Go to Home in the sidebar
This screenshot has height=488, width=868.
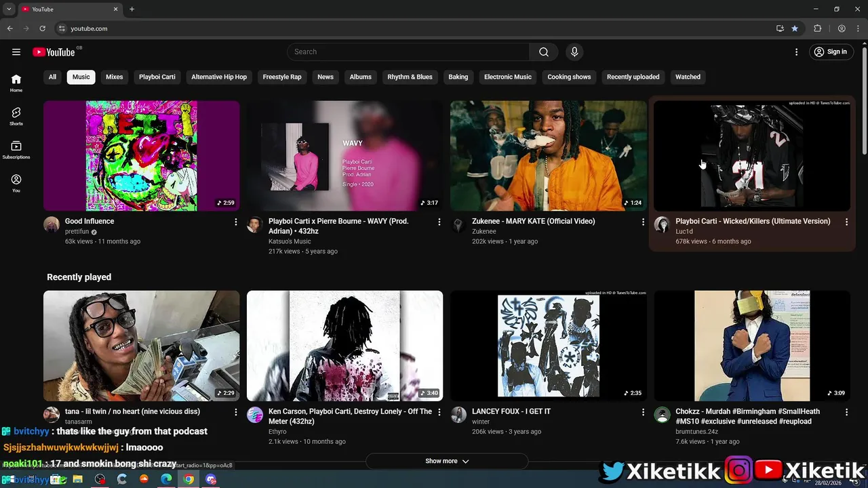click(x=16, y=83)
